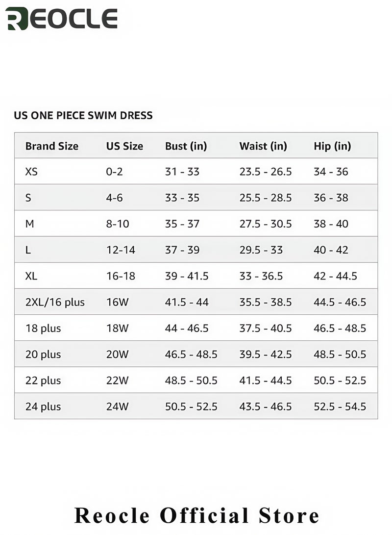Click the Hip (in) column header
This screenshot has height=535, width=392.
pos(332,146)
